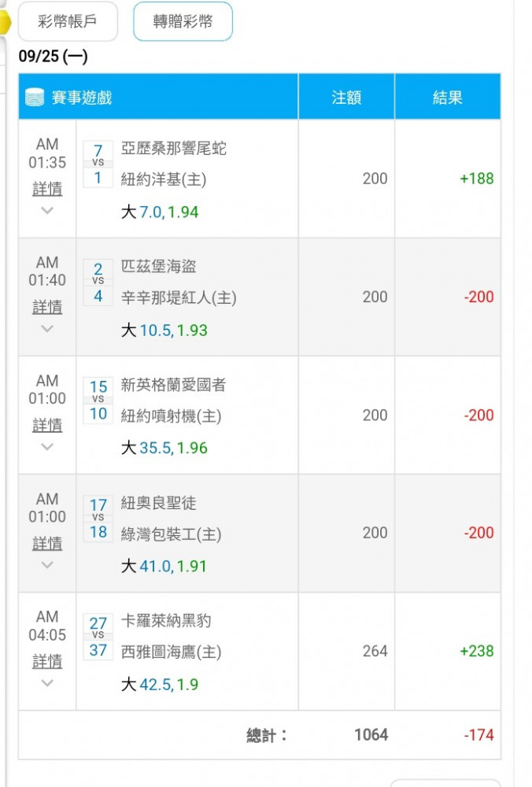Expand the chevron for the Patriots-Jets row
Screen dimensions: 532x787
coord(47,447)
